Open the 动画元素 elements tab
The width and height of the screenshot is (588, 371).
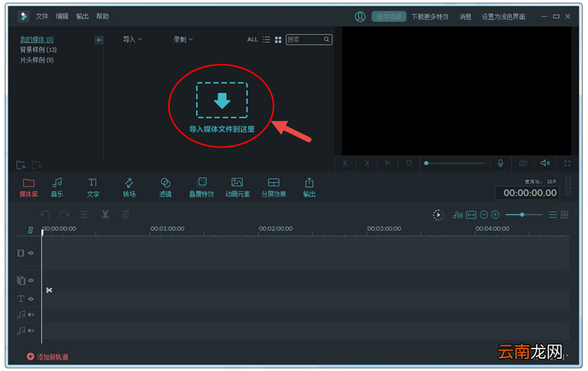coord(237,188)
